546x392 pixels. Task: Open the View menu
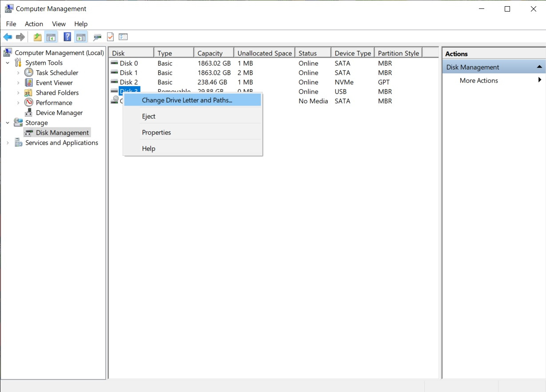click(59, 24)
